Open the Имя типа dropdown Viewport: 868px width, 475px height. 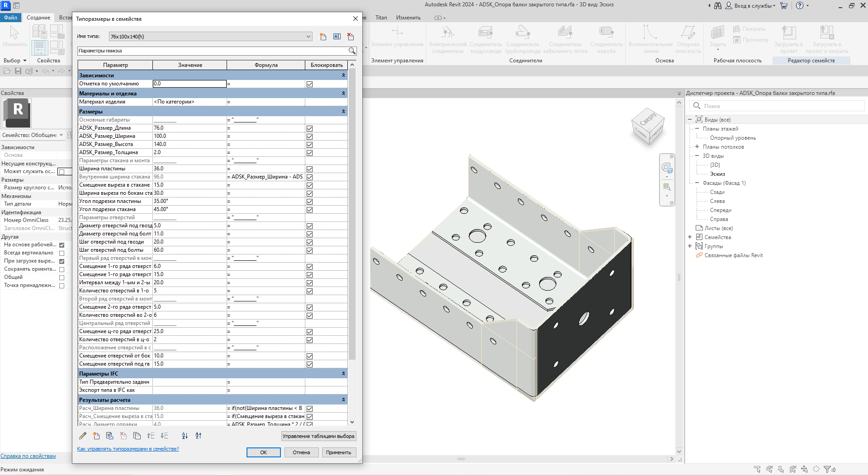click(308, 37)
